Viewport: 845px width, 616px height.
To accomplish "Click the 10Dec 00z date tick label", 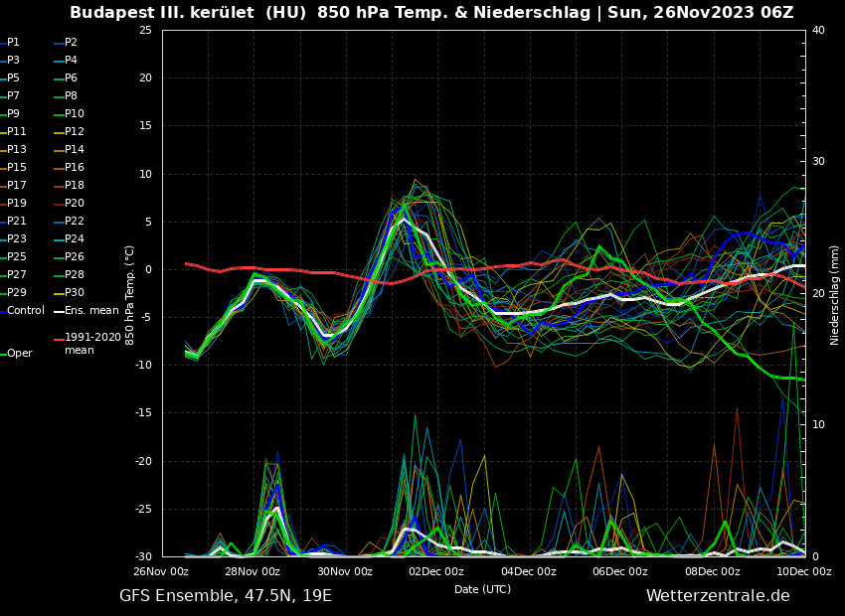I will coord(804,571).
